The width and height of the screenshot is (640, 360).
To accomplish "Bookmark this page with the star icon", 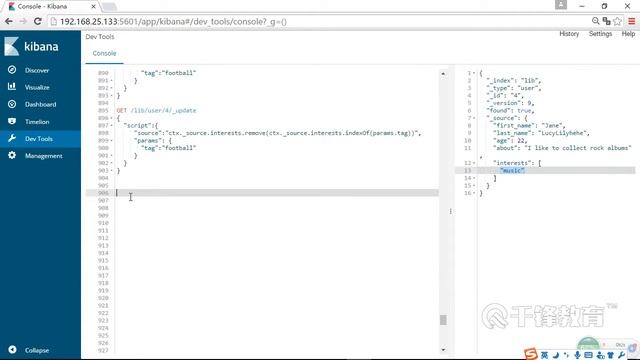I will point(618,21).
